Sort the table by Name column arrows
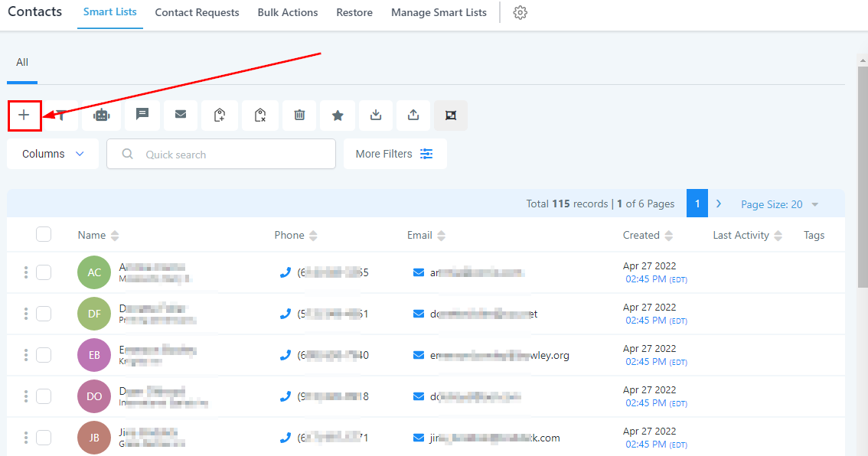The image size is (868, 456). coord(115,236)
